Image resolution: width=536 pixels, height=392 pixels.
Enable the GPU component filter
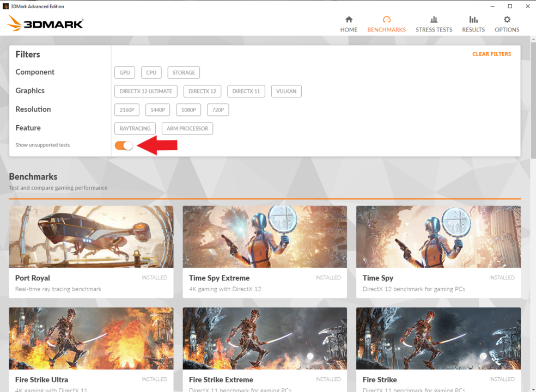125,72
